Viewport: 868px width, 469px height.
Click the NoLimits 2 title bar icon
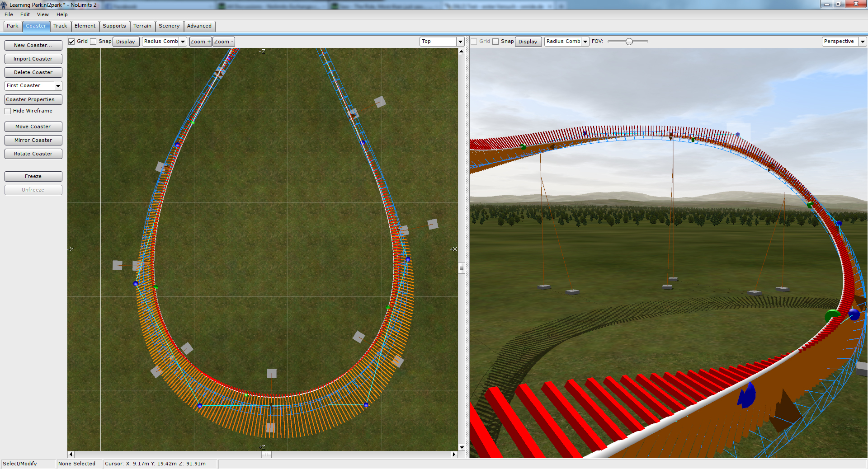click(4, 5)
